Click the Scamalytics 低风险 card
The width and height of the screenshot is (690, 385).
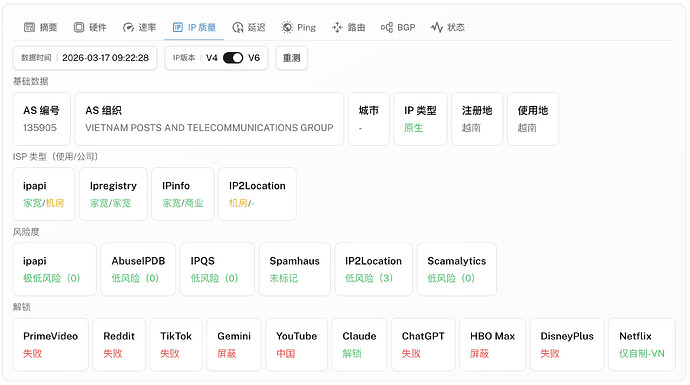click(x=457, y=269)
